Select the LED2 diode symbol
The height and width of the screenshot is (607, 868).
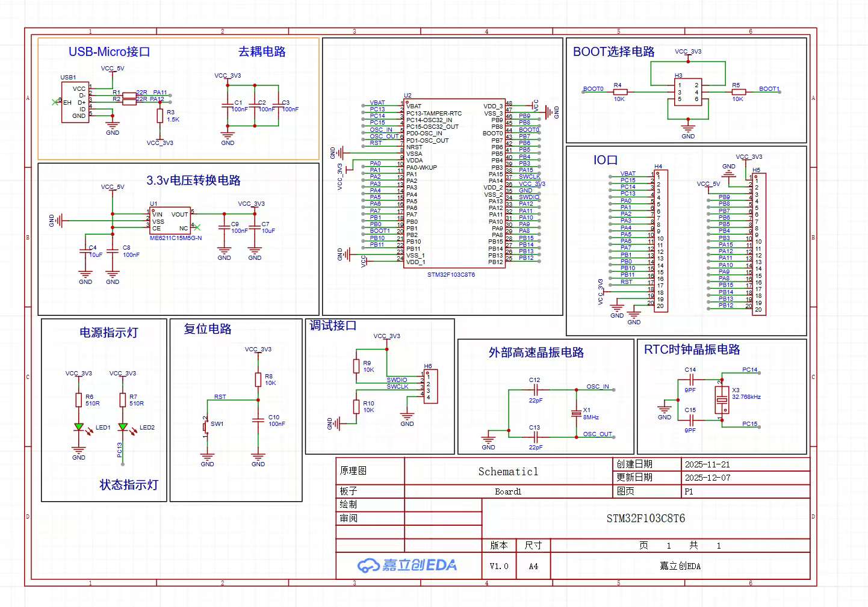pos(123,427)
